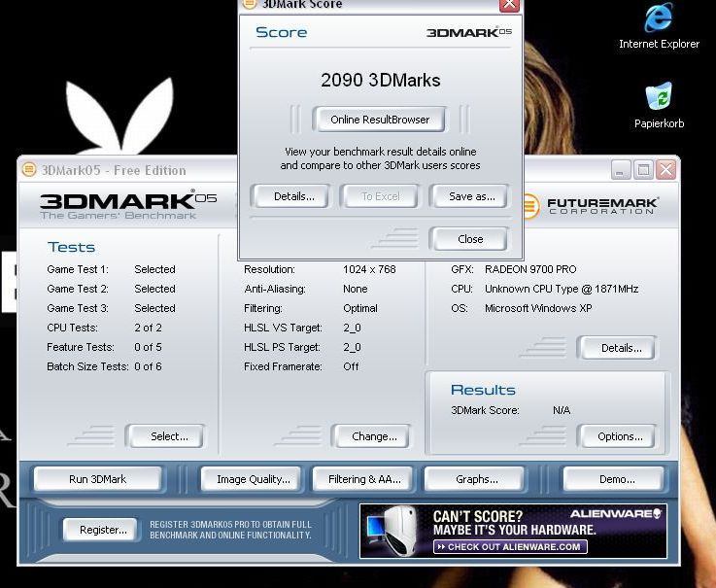Click the 2090 3DMarks score text

coord(381,80)
